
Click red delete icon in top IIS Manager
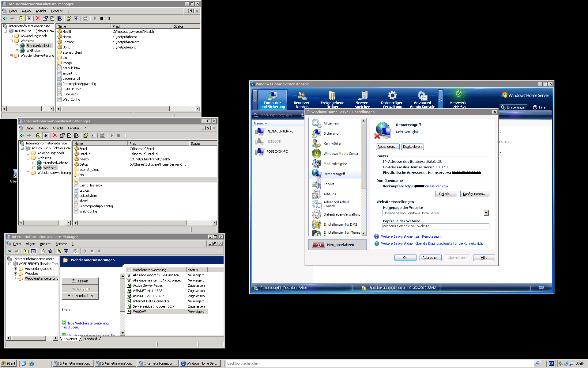coord(38,18)
